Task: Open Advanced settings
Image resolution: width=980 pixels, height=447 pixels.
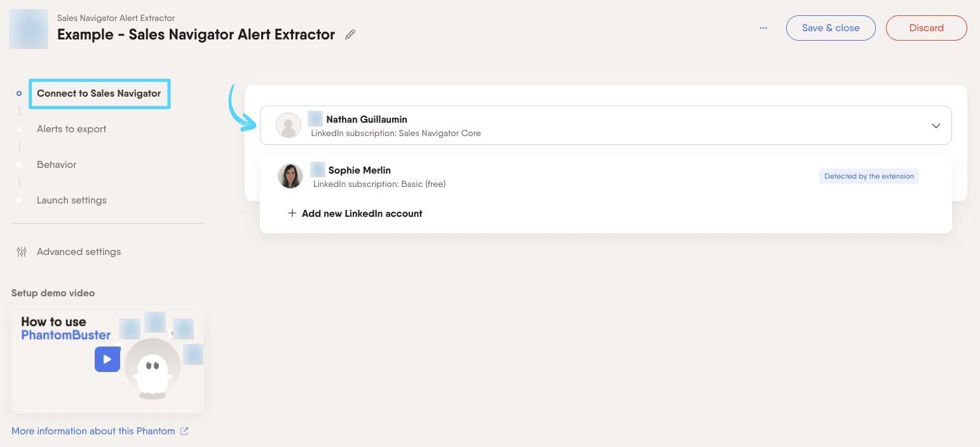Action: click(79, 252)
